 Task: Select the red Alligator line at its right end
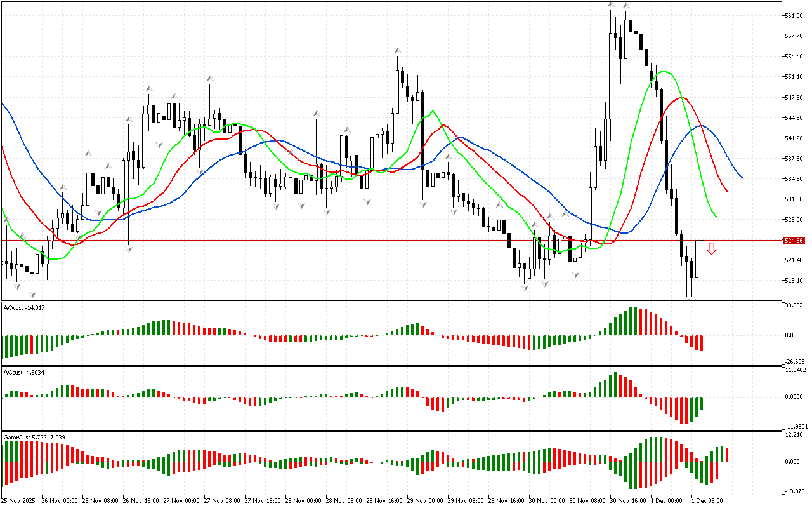coord(726,190)
